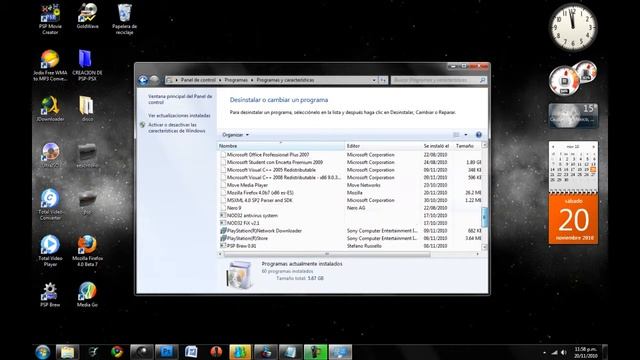640x360 pixels.
Task: Click Programas y características breadcrumb
Action: pos(285,80)
